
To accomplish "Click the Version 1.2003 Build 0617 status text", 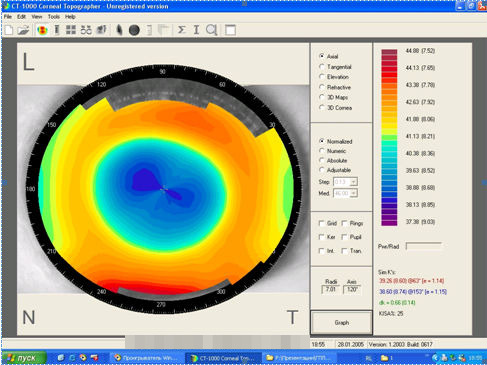I will click(401, 344).
